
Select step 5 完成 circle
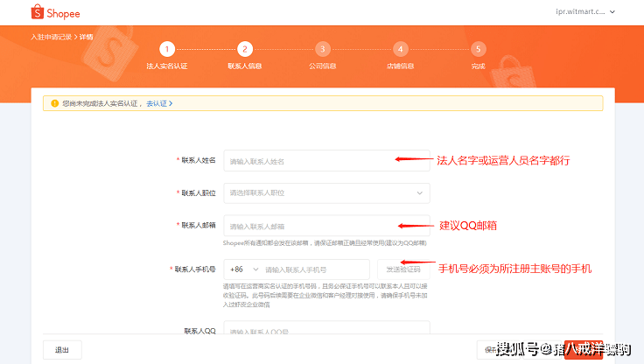coord(478,49)
